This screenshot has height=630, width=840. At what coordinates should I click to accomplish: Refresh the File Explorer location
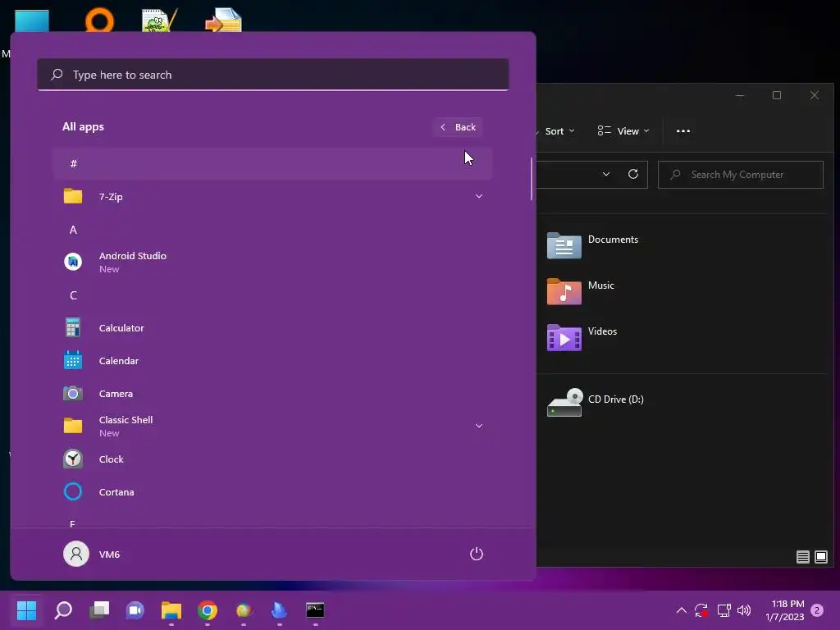click(633, 174)
